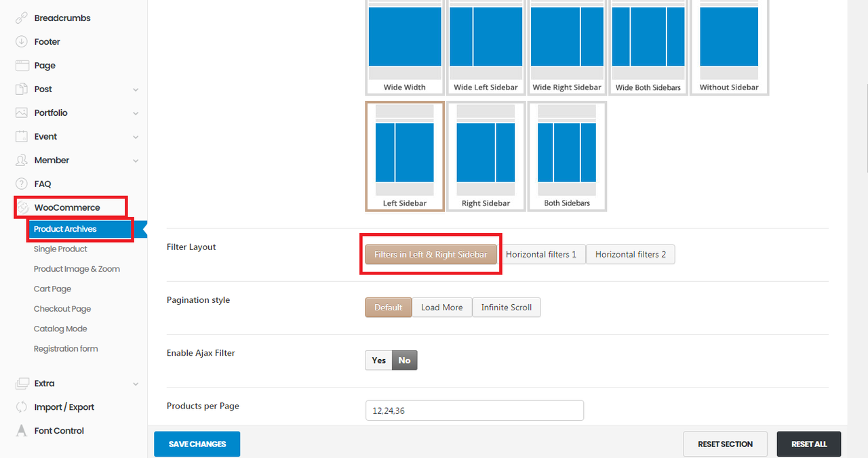Screen dimensions: 868x458
Task: Click the Page window icon
Action: 22,66
